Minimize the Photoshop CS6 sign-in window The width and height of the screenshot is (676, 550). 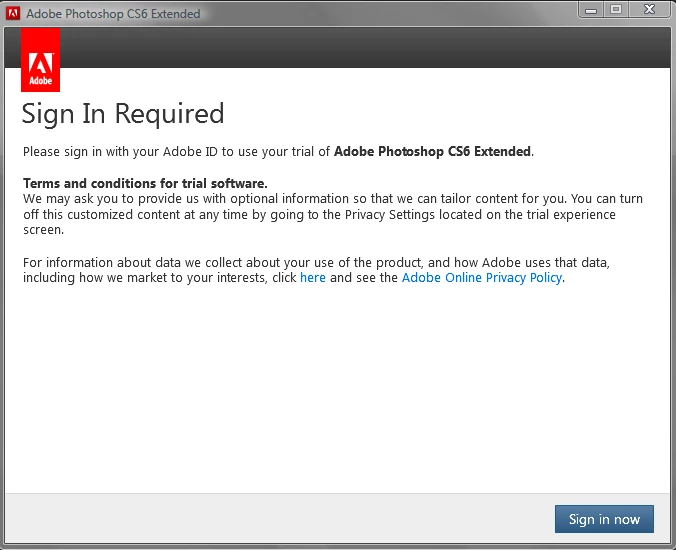click(x=591, y=10)
